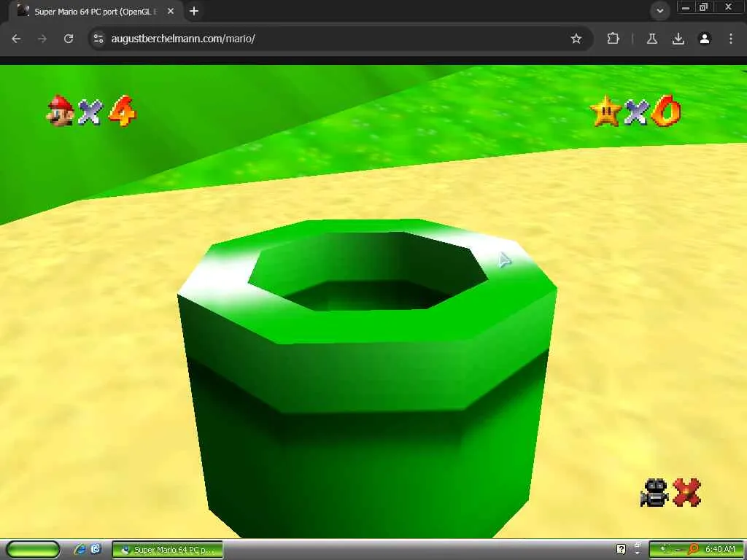This screenshot has width=747, height=560.
Task: Click the star count number 0
Action: tap(665, 111)
